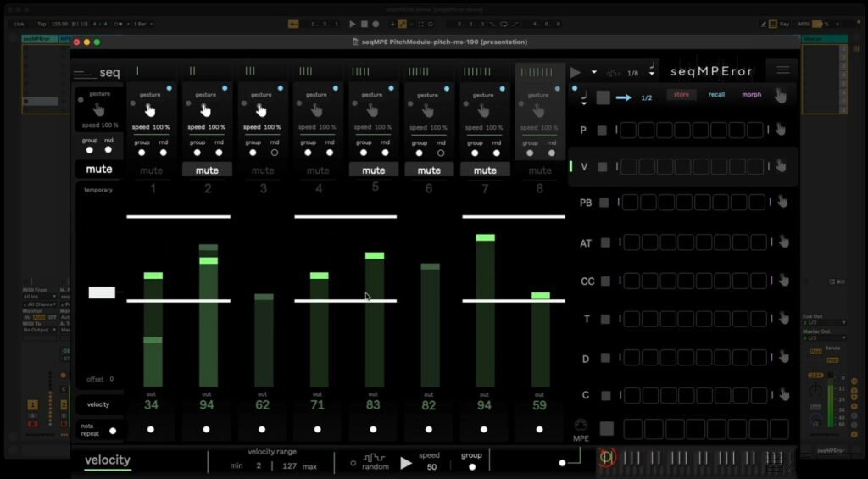This screenshot has width=868, height=479.
Task: Click the store button
Action: tap(682, 95)
